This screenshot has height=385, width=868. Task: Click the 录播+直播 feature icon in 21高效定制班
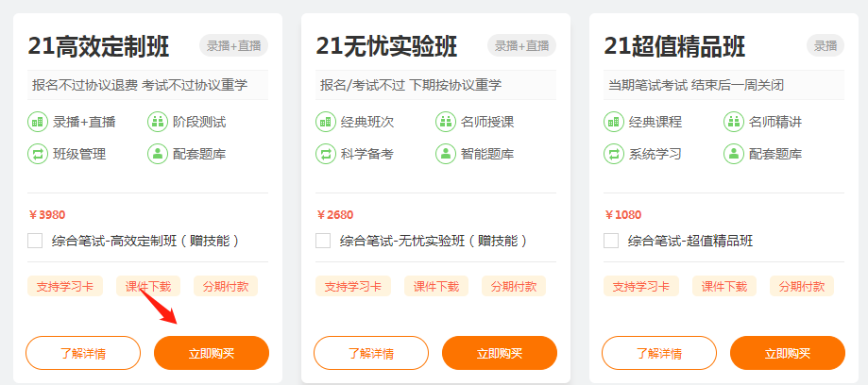38,122
